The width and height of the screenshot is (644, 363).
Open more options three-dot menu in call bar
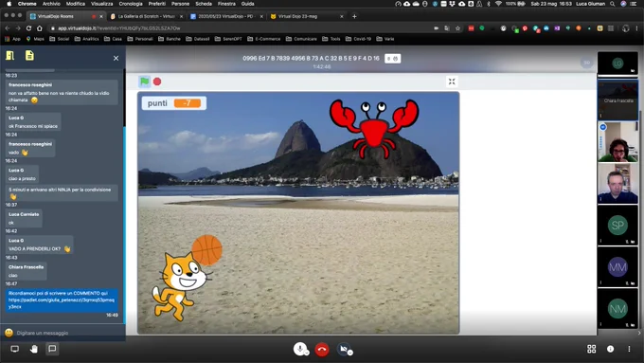(x=629, y=349)
